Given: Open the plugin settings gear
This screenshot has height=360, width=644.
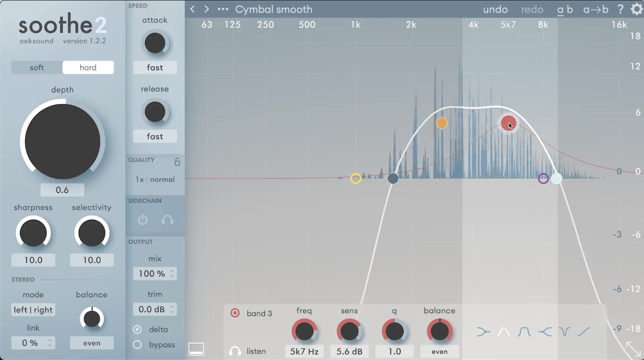Looking at the screenshot, I should click(x=636, y=9).
